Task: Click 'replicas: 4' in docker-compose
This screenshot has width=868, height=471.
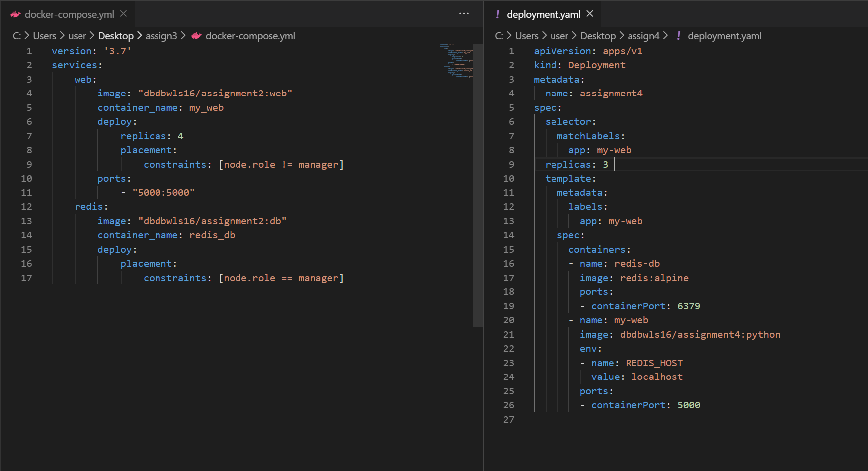Action: pyautogui.click(x=152, y=136)
